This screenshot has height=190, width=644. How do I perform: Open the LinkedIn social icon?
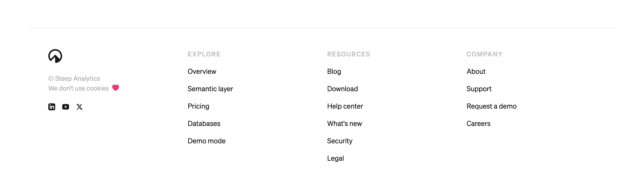pyautogui.click(x=52, y=107)
